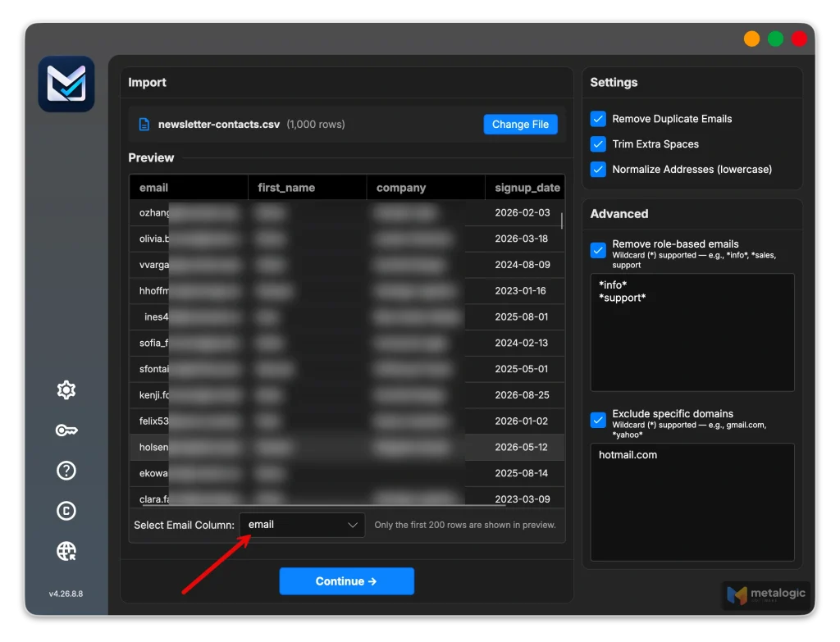Toggle the Trim Extra Spaces checkbox
The image size is (840, 642).
pyautogui.click(x=598, y=144)
